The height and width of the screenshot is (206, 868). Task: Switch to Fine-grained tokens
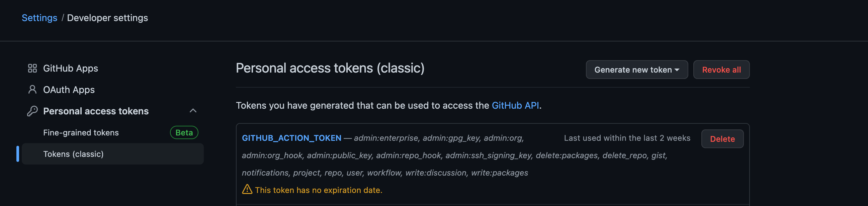81,132
